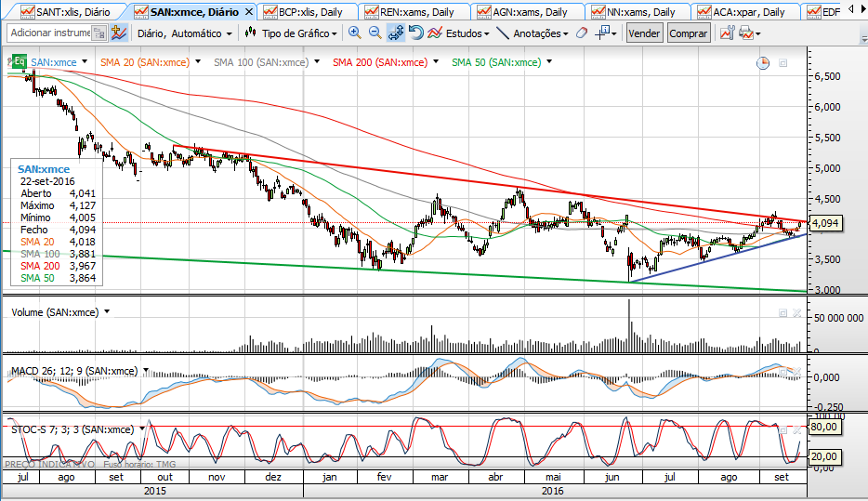Click the zoom in magnifier icon
This screenshot has width=868, height=501.
point(354,33)
